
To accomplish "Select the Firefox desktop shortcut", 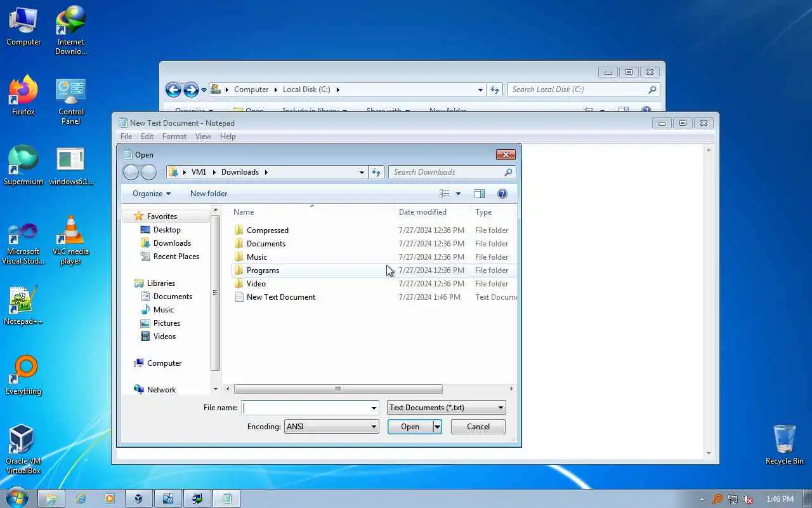I will coord(23,96).
